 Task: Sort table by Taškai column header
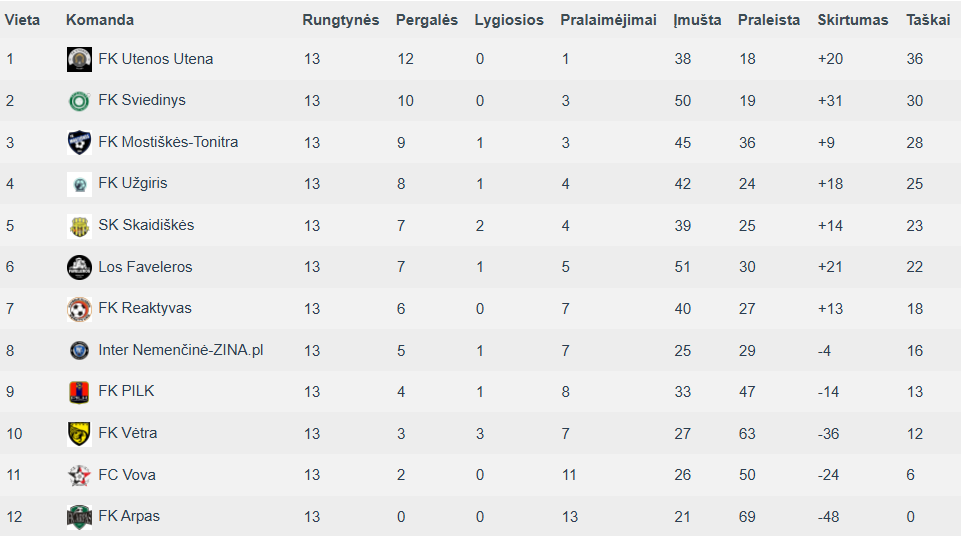[x=928, y=20]
